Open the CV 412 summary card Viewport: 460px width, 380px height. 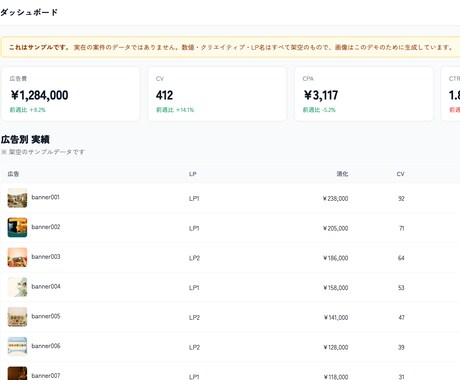[217, 94]
